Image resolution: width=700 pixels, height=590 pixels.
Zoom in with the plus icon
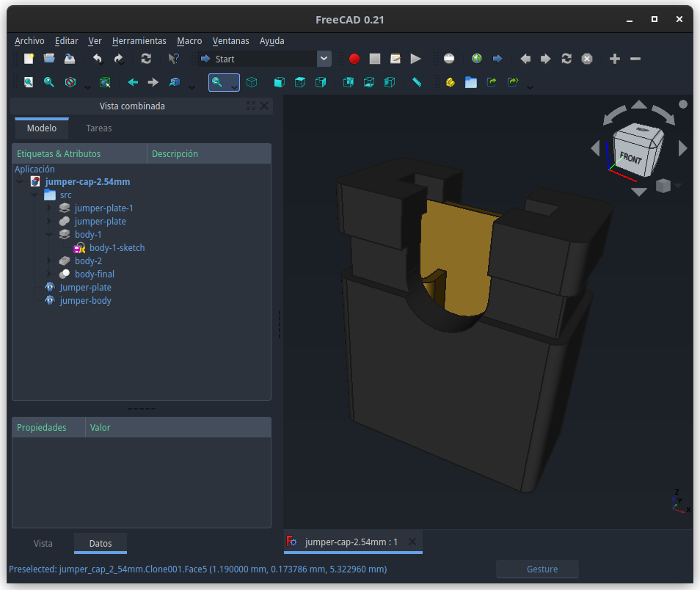pyautogui.click(x=615, y=59)
